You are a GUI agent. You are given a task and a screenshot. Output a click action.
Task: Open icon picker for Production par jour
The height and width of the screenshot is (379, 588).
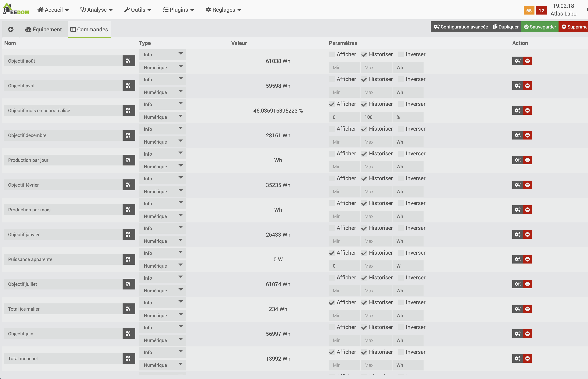point(129,160)
